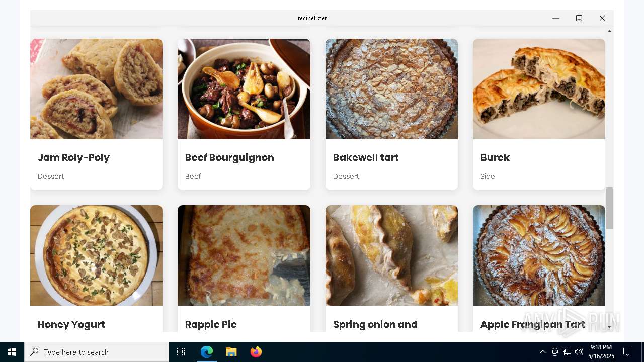Screen dimensions: 644x362
Task: Select the Bakewell tart thumbnail
Action: [x=391, y=89]
